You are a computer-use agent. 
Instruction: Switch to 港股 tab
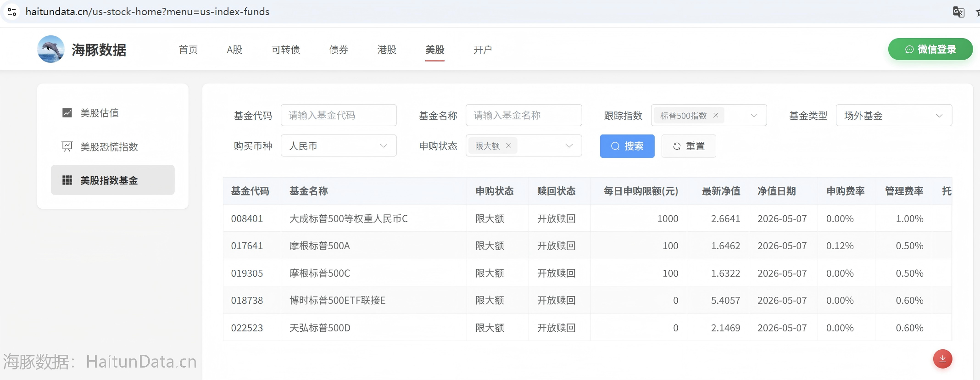click(x=387, y=50)
